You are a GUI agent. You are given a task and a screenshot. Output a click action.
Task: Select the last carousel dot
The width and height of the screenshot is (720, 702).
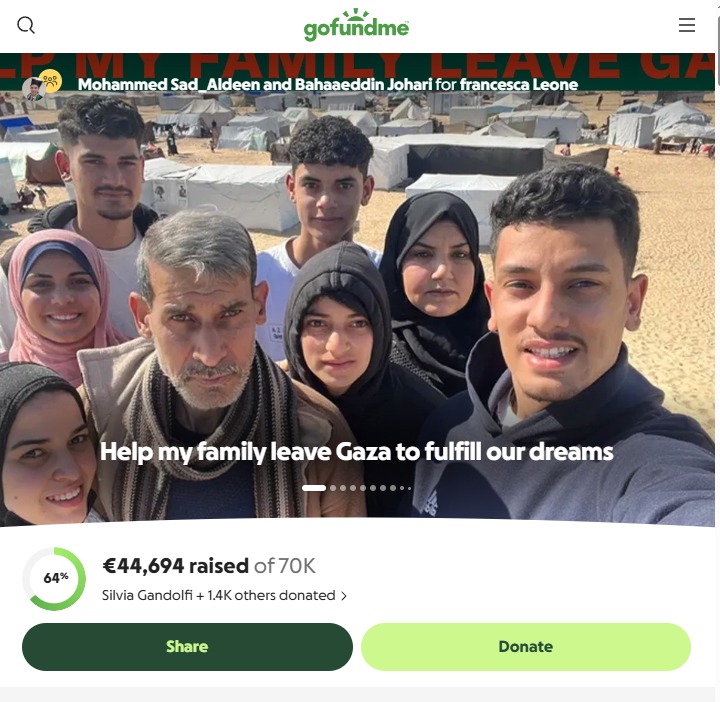[410, 488]
